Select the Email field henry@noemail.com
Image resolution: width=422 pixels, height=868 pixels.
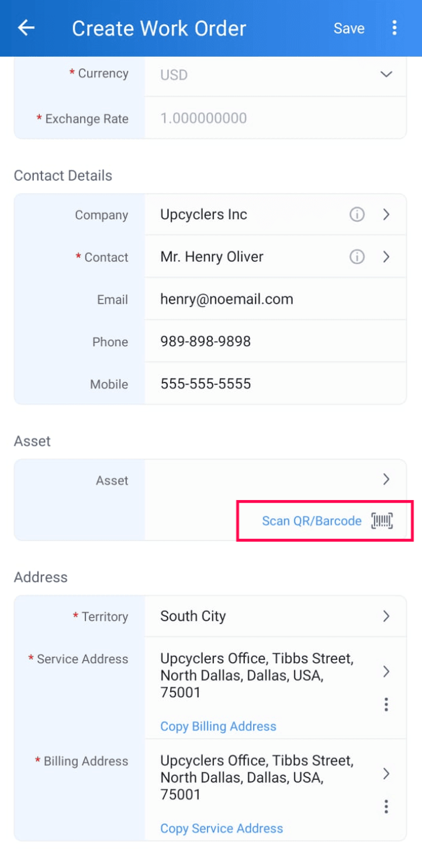(275, 299)
